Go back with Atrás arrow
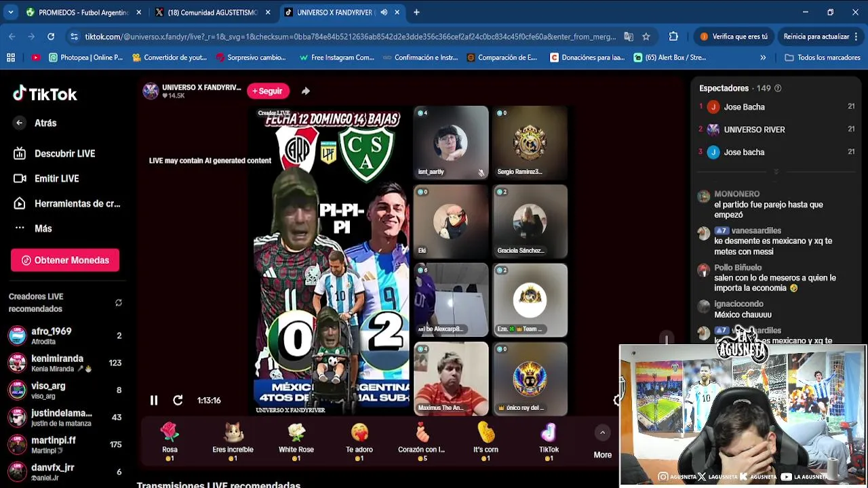868x488 pixels. (20, 123)
